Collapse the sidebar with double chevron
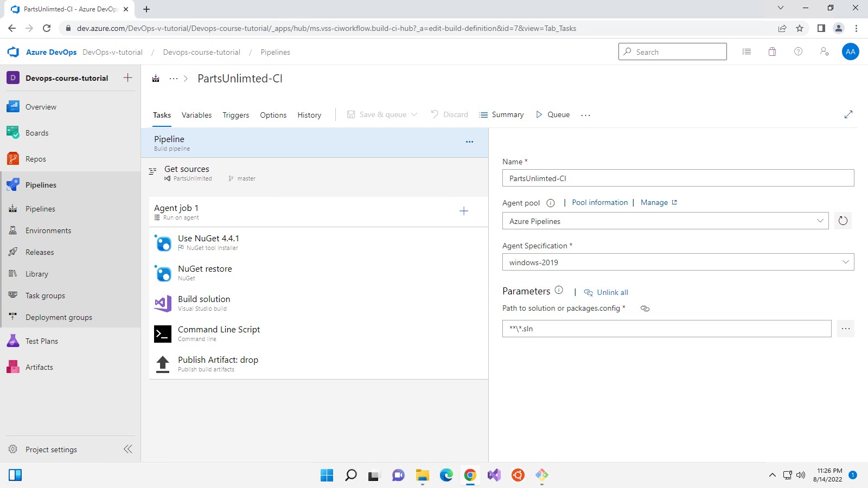Image resolution: width=868 pixels, height=488 pixels. [128, 449]
